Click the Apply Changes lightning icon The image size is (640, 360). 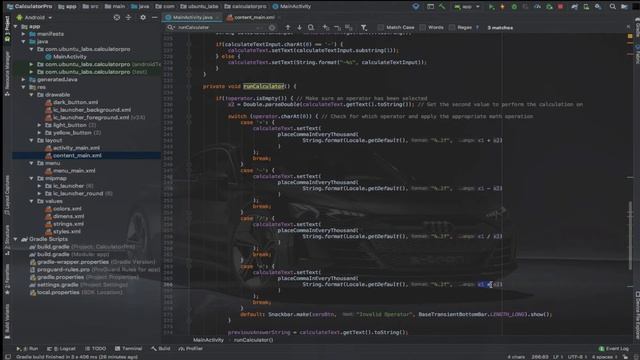click(x=502, y=7)
